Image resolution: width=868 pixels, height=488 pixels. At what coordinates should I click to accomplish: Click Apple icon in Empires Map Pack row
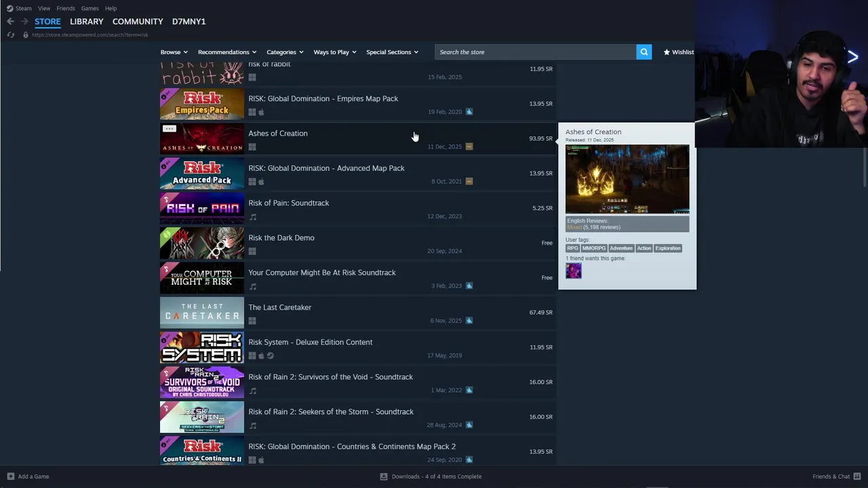[x=262, y=113]
